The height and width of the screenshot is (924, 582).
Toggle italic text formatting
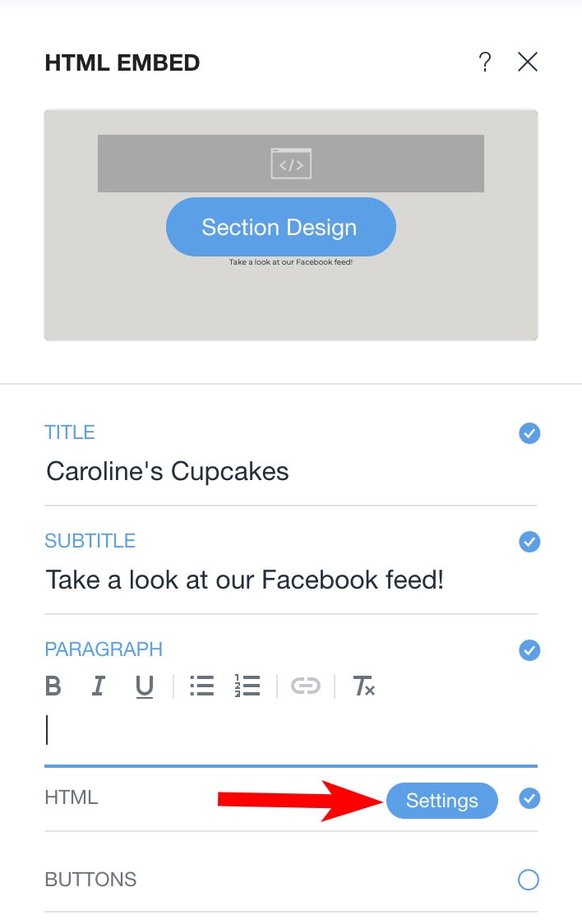[x=99, y=686]
